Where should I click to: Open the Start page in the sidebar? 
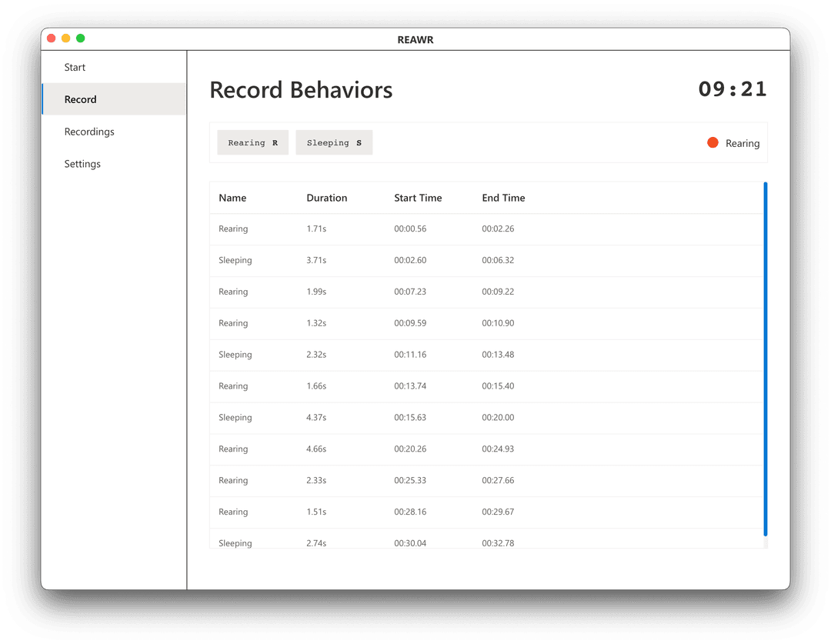point(75,67)
